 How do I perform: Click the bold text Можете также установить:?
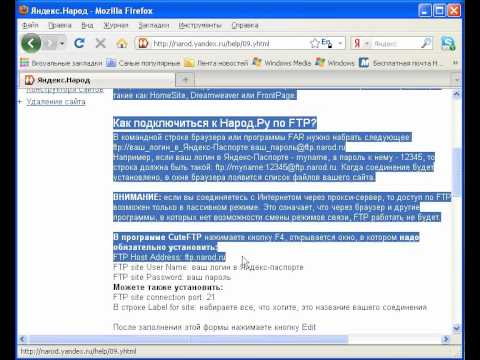[x=168, y=287]
